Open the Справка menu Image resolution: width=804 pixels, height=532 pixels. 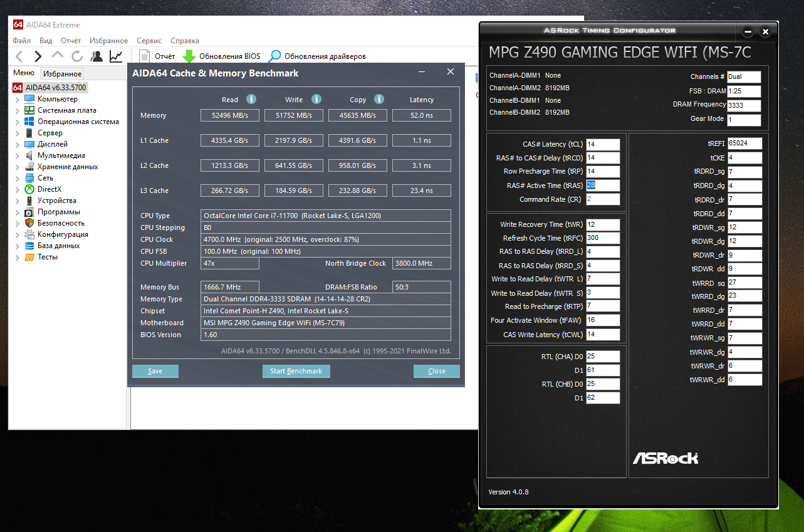click(x=185, y=41)
